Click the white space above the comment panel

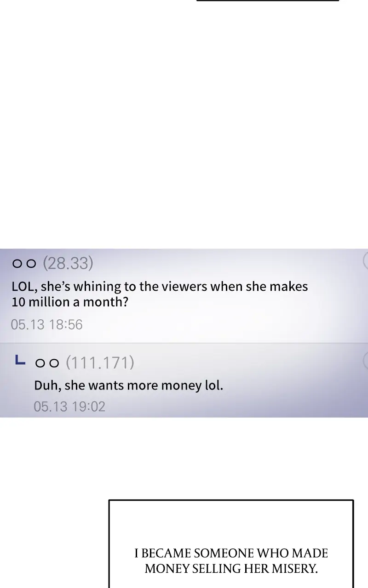pos(184,125)
